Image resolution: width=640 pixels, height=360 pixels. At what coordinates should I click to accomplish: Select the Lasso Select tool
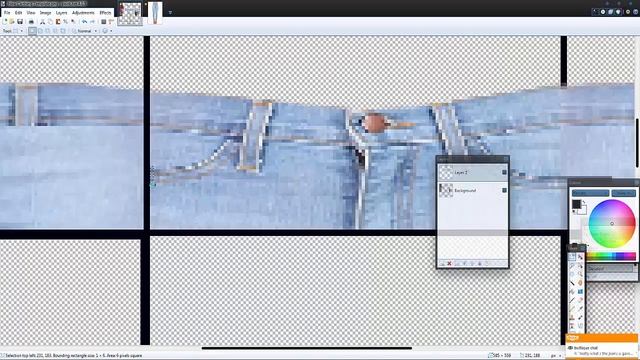(572, 265)
